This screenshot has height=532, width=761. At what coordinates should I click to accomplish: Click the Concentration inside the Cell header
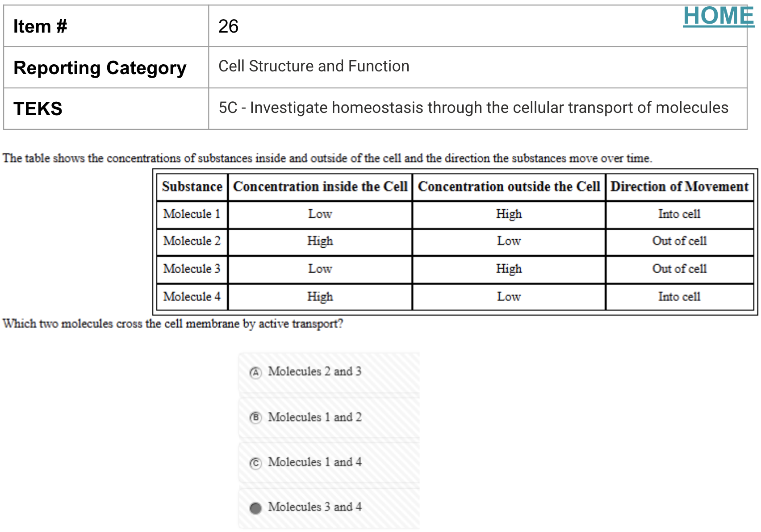click(320, 187)
